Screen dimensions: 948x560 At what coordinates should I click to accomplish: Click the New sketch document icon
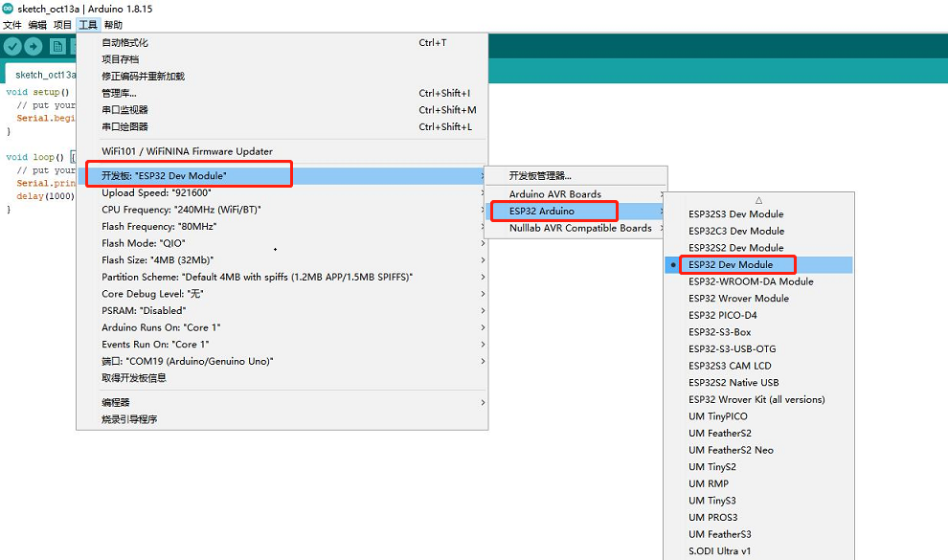pyautogui.click(x=57, y=46)
